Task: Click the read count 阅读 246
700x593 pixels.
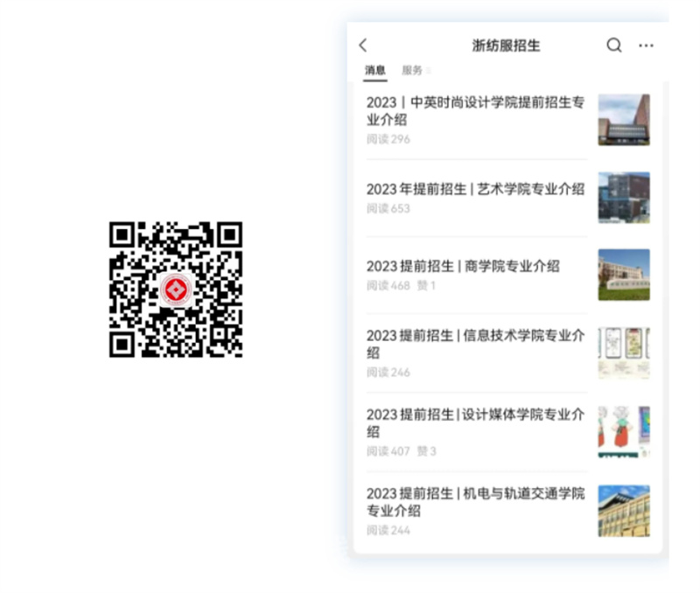Action: pyautogui.click(x=388, y=372)
